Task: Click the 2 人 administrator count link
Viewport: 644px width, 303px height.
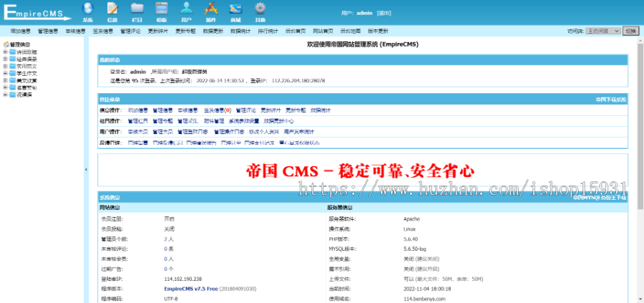Action: (168, 239)
